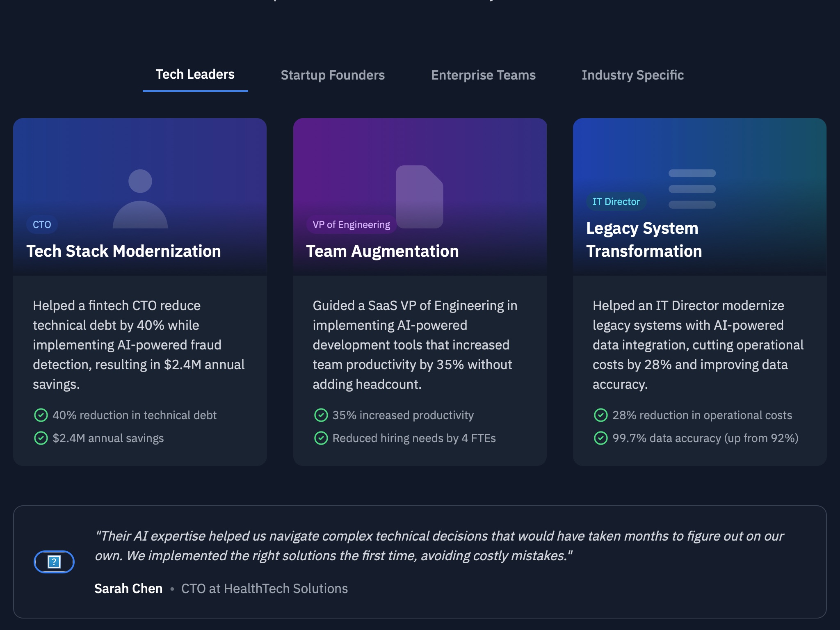This screenshot has height=630, width=840.
Task: Click the VP of Engineering badge
Action: [351, 224]
